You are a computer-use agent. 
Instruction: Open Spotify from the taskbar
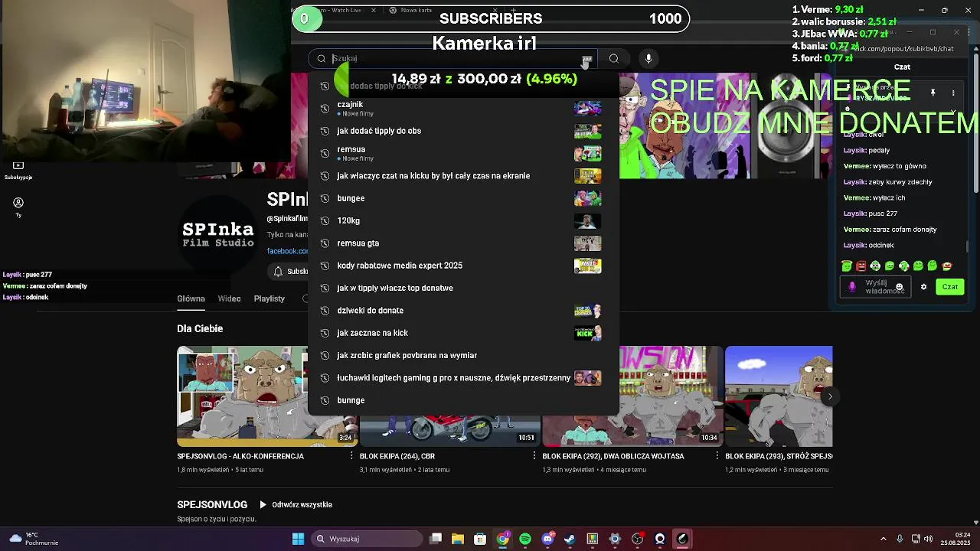pyautogui.click(x=524, y=539)
